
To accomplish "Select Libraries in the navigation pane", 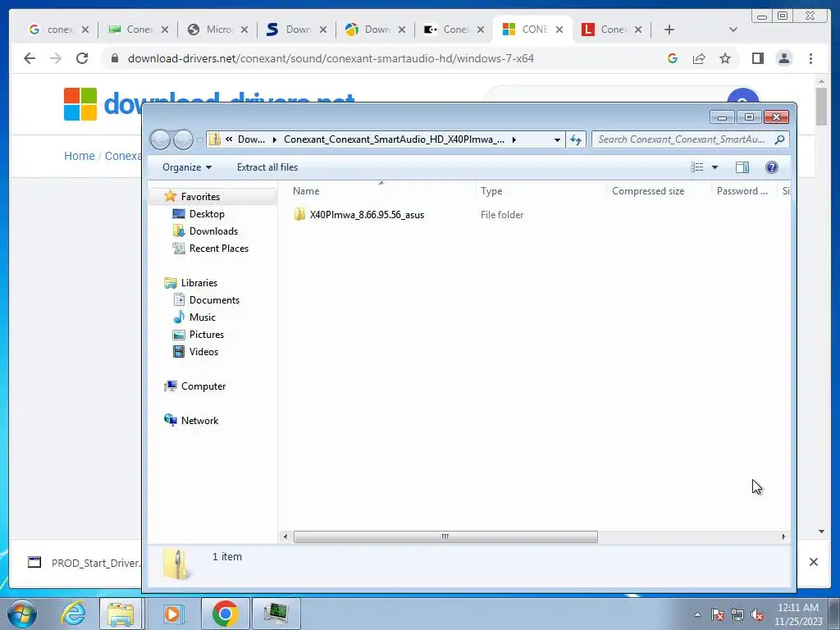I will [199, 283].
